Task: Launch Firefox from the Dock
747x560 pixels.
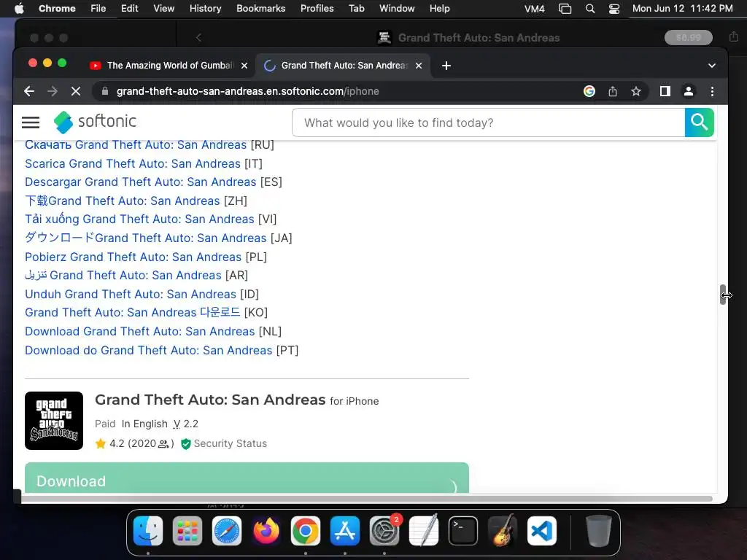Action: coord(266,531)
